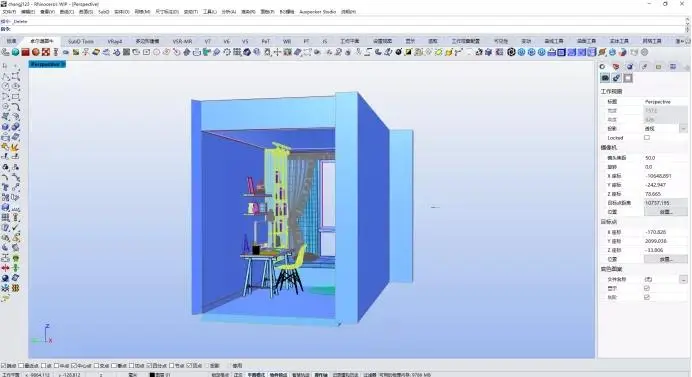Click the file name browse button
This screenshot has height=377, width=692.
[x=683, y=279]
